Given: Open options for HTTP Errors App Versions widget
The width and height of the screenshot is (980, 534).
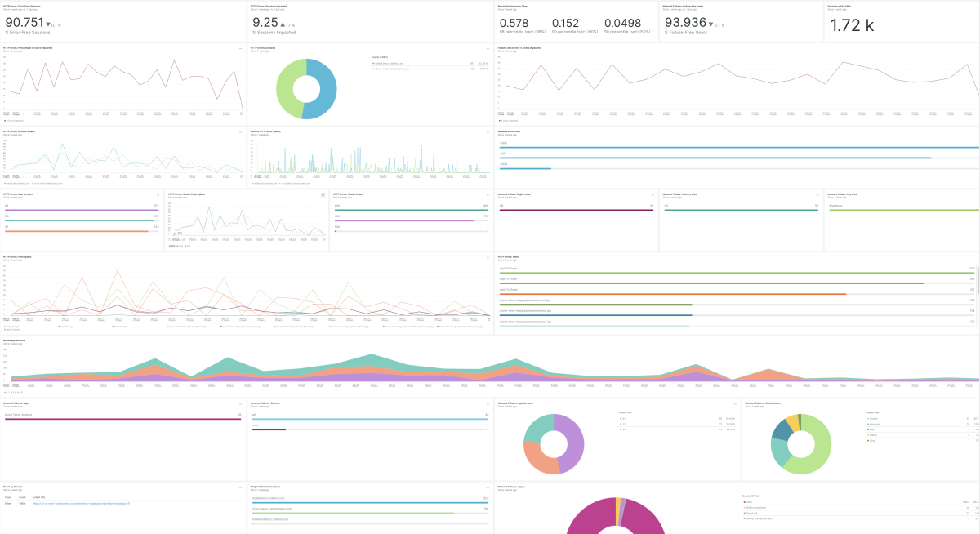Looking at the screenshot, I should tap(158, 195).
